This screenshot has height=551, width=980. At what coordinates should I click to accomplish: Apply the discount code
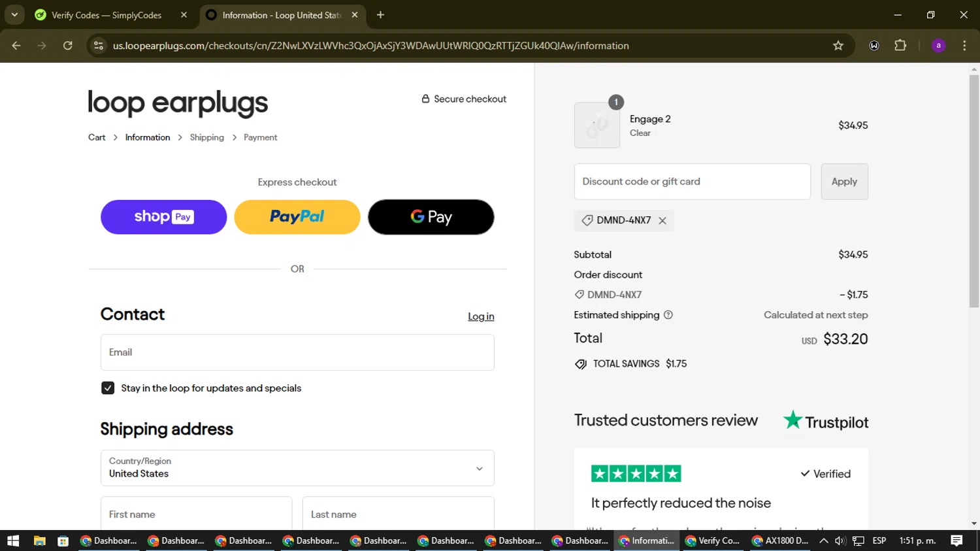click(x=845, y=182)
